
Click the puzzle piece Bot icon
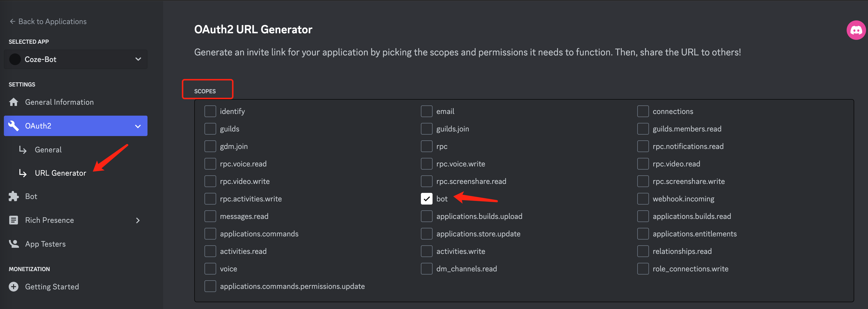click(14, 196)
